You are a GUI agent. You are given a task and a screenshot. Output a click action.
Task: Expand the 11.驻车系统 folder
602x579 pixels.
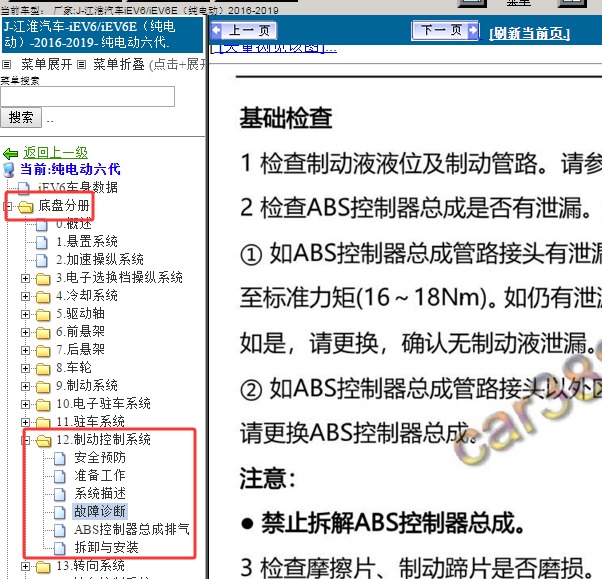point(25,422)
